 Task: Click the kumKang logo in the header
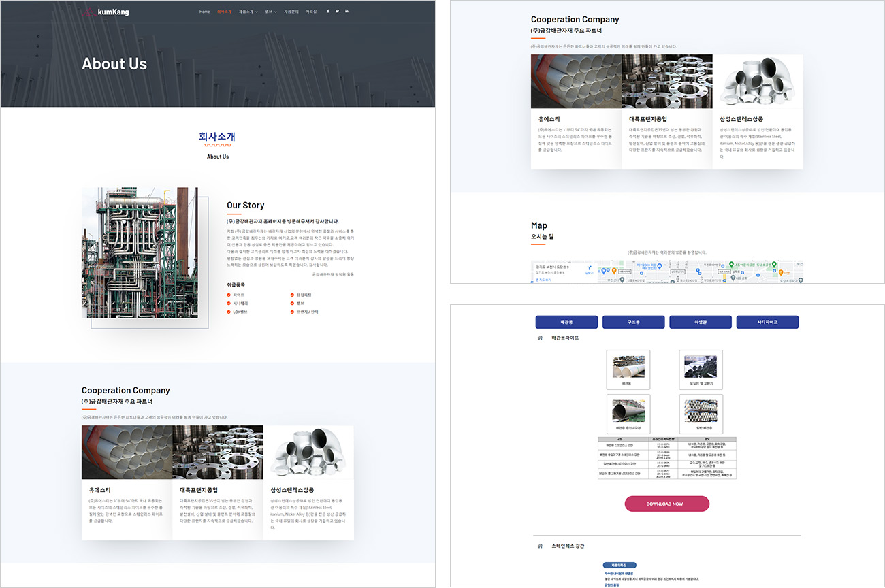[x=106, y=12]
